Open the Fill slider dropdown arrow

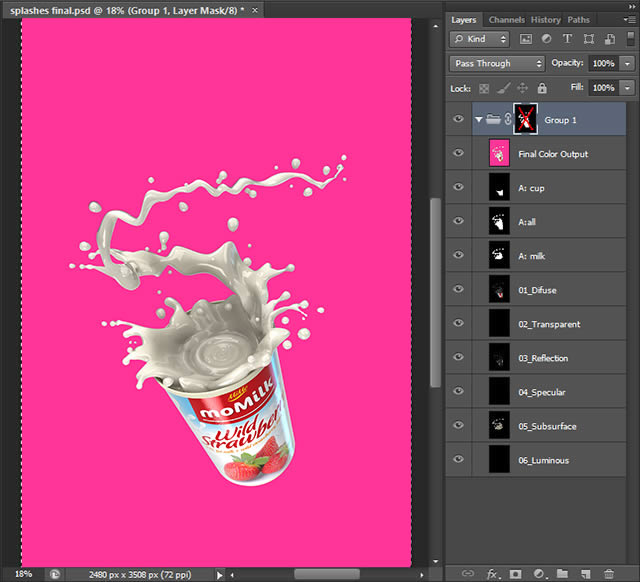click(x=627, y=88)
